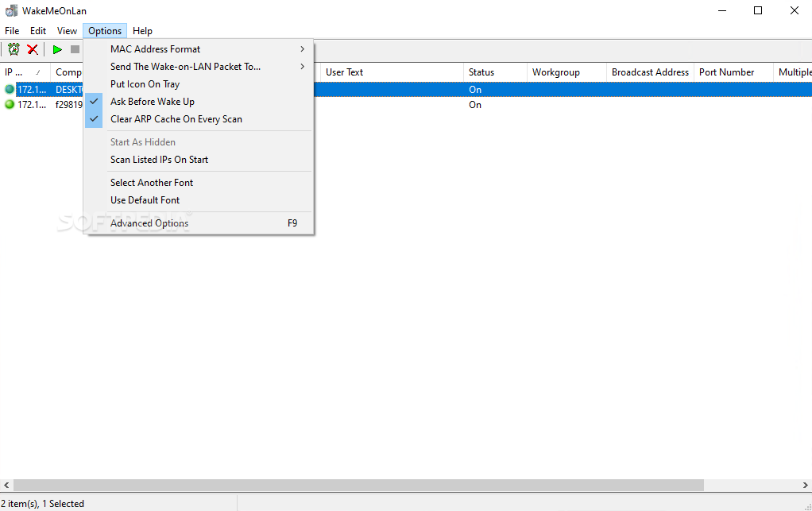Click the Multiple column header

[x=793, y=72]
